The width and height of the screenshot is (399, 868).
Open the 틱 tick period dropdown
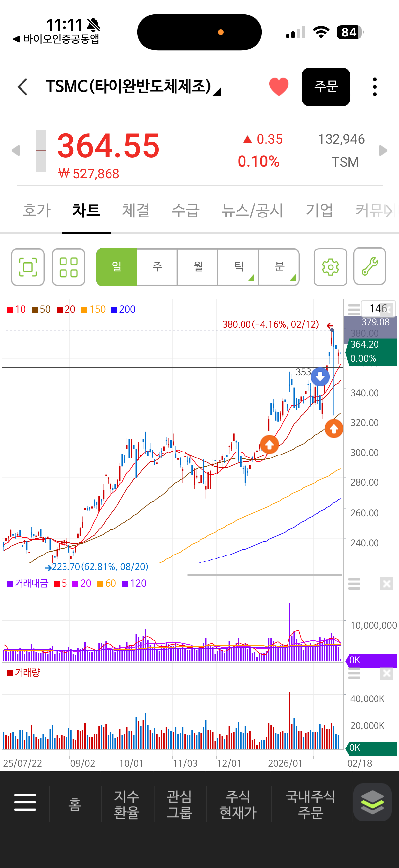pyautogui.click(x=239, y=267)
